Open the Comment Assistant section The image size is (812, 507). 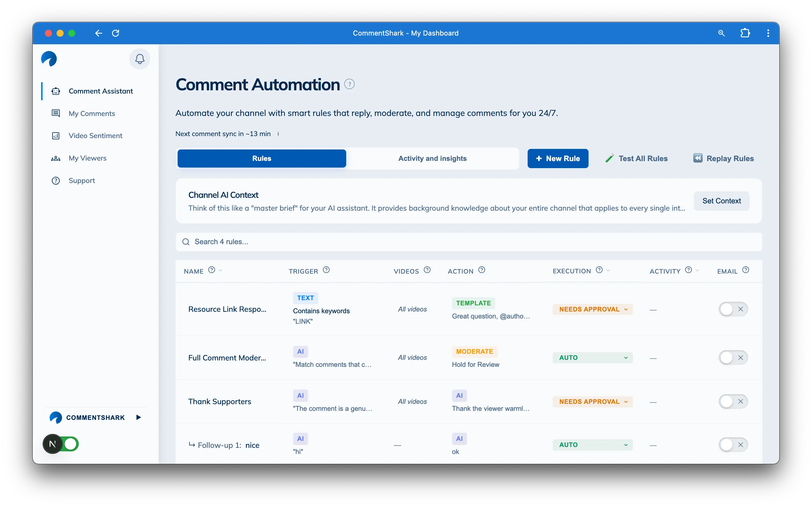pyautogui.click(x=101, y=91)
